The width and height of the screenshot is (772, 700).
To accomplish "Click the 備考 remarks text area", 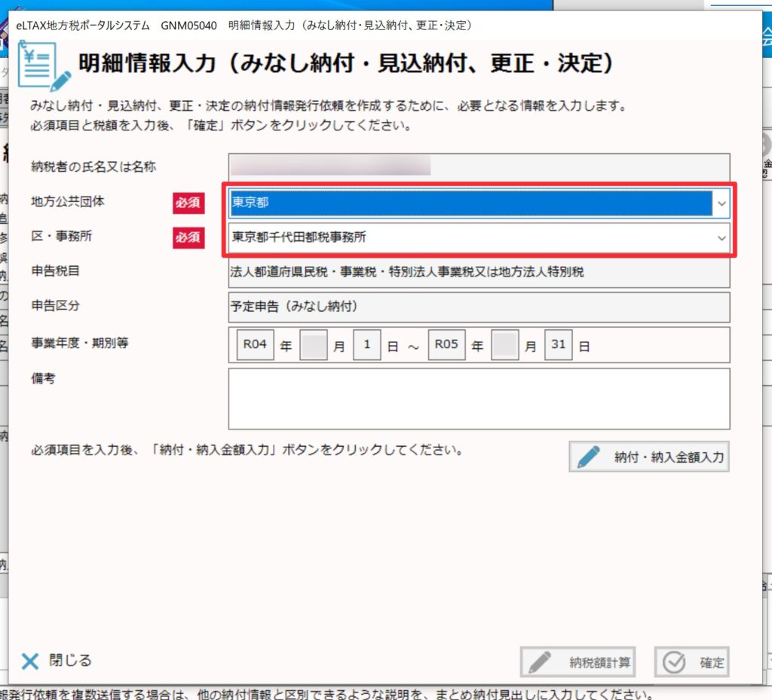I will click(479, 399).
